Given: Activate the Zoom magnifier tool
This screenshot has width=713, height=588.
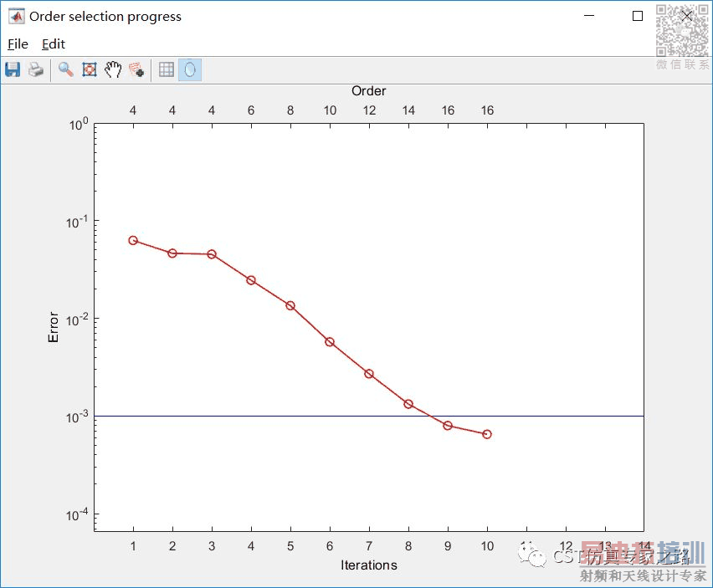Looking at the screenshot, I should coord(66,69).
